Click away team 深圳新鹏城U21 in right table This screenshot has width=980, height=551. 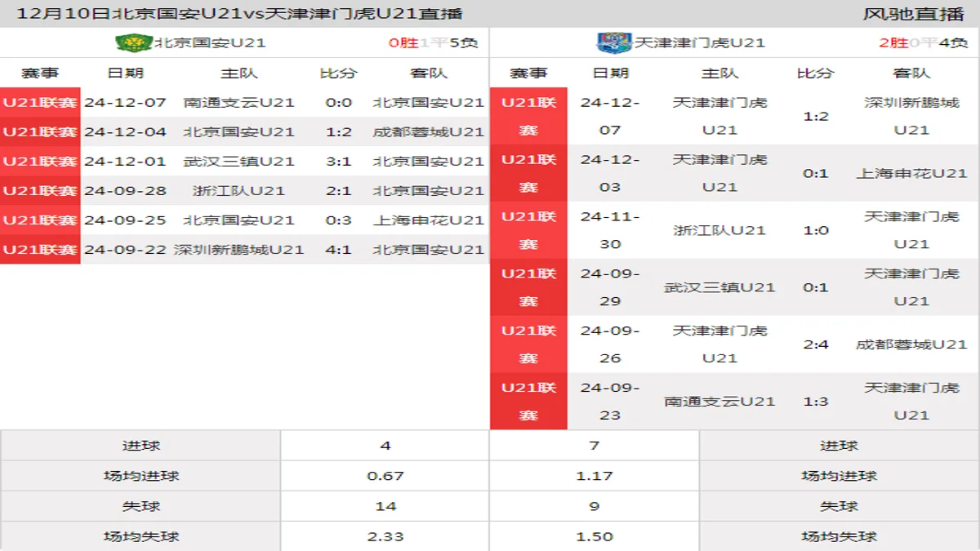tap(911, 116)
